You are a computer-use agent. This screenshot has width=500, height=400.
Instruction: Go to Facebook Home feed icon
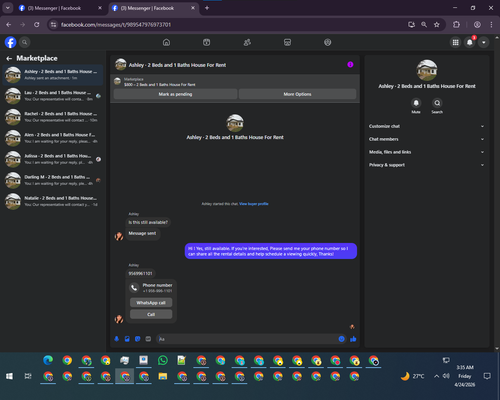[166, 42]
